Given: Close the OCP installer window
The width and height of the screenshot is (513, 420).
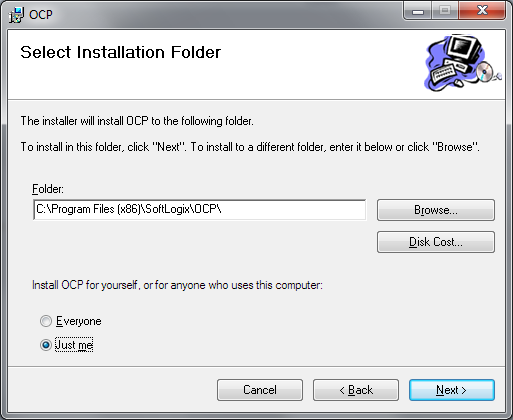Looking at the screenshot, I should click(482, 11).
